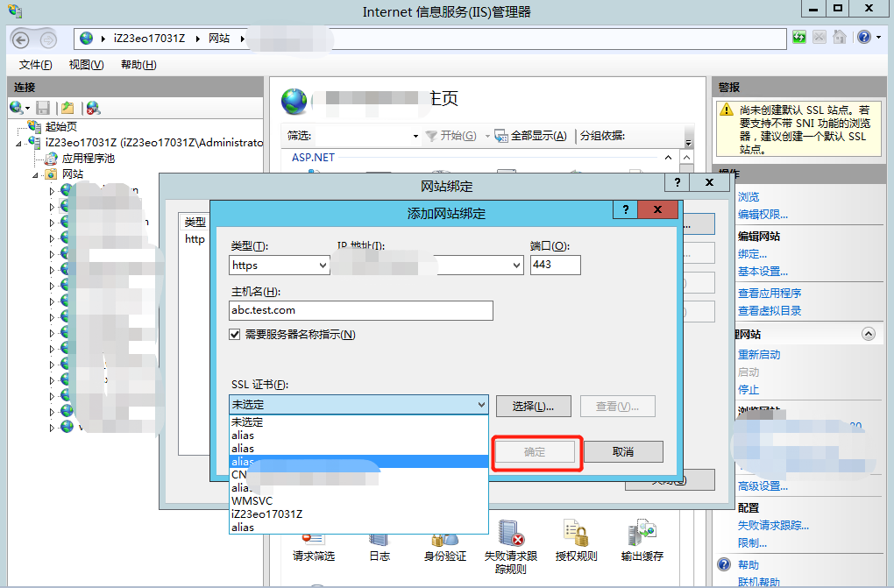This screenshot has height=588, width=894.
Task: Click the 主机名 field with abc.test.com
Action: click(x=361, y=310)
